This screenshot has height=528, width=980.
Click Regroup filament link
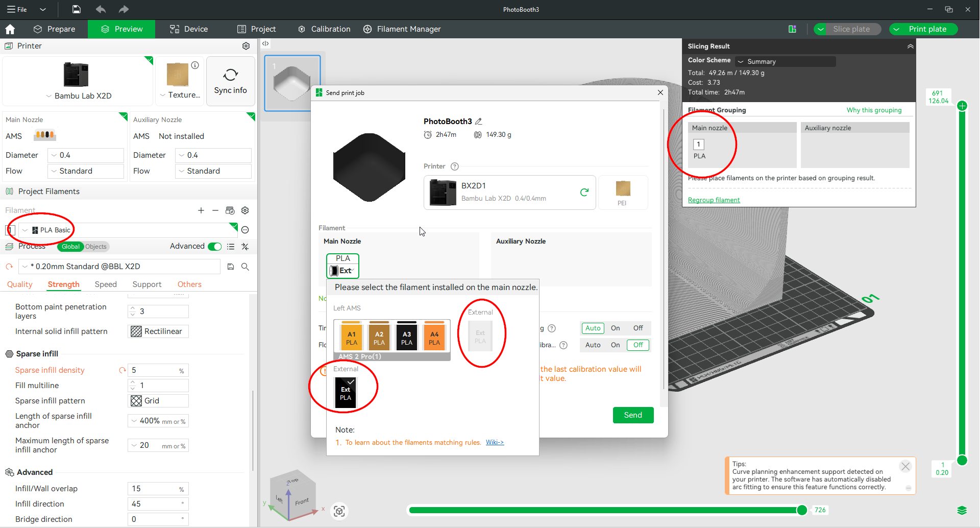tap(714, 200)
